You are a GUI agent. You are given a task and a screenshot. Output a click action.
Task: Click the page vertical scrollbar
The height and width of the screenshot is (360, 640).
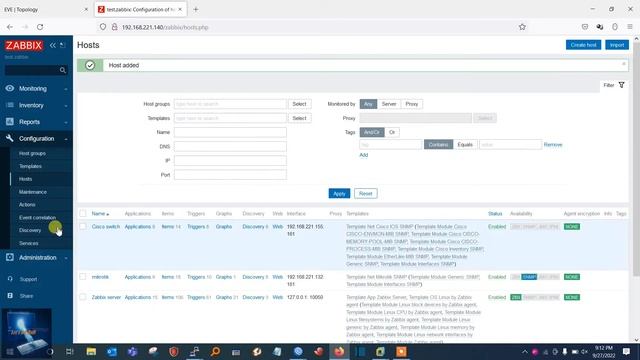click(x=636, y=159)
